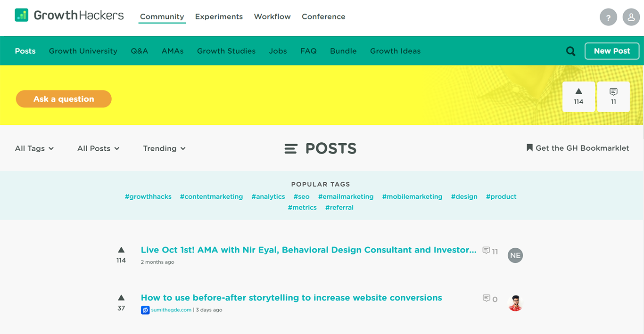Viewport: 644px width, 334px height.
Task: Upvote the before-after storytelling post
Action: point(121,298)
